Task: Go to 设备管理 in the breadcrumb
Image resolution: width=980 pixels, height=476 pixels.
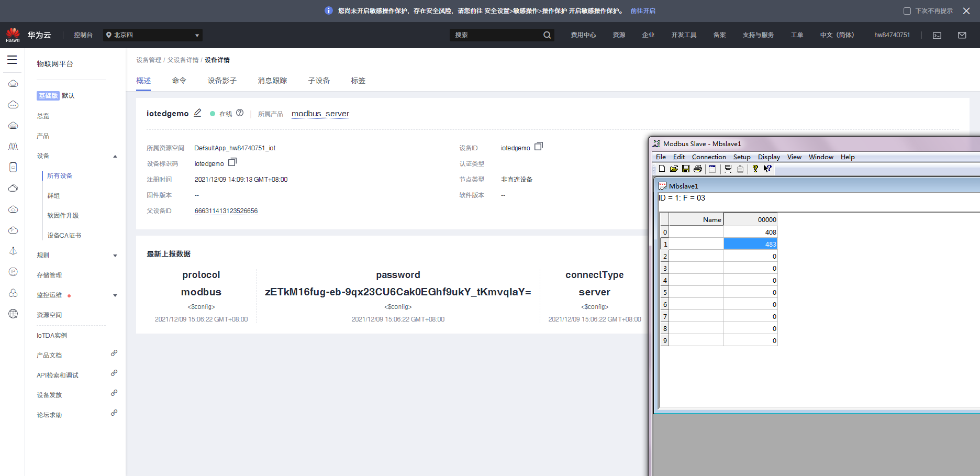Action: pos(149,60)
